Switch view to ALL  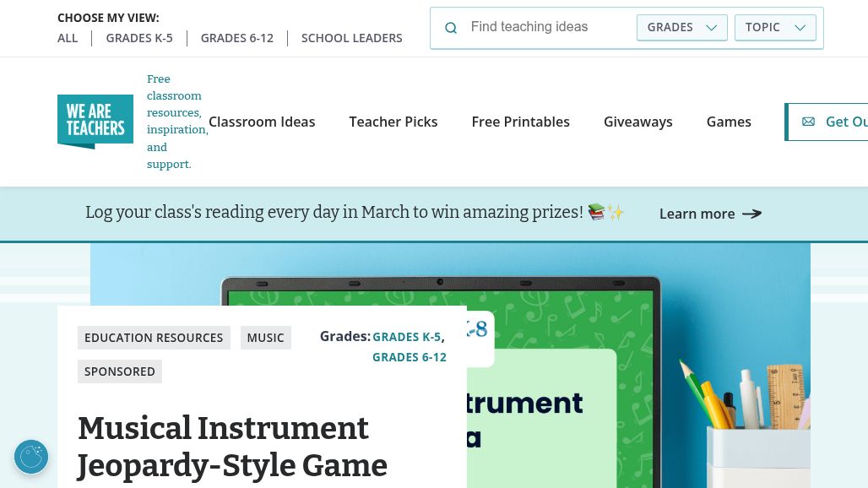68,38
